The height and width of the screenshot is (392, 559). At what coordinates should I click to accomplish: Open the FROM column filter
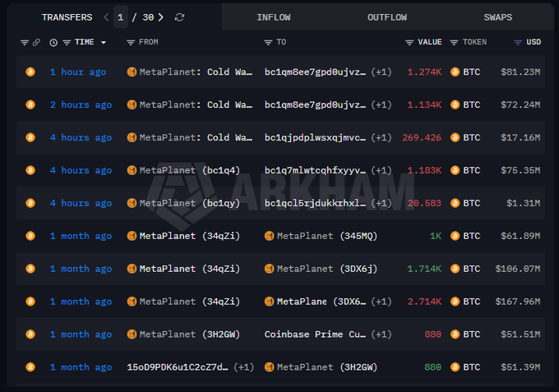131,43
